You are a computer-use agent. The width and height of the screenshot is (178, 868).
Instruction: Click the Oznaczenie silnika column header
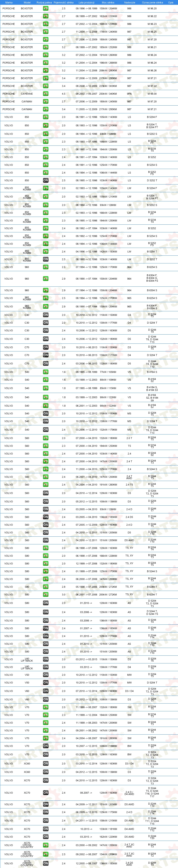[x=152, y=2]
